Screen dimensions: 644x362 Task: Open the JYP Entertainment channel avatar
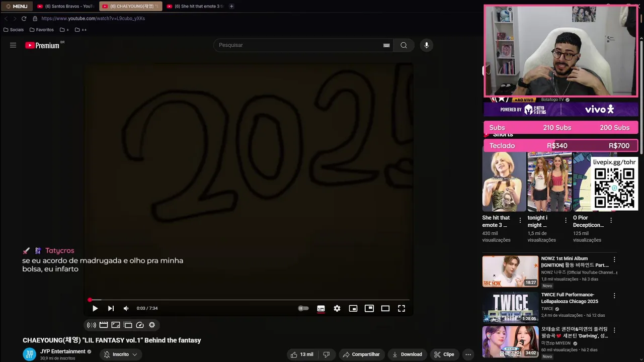[x=30, y=354]
